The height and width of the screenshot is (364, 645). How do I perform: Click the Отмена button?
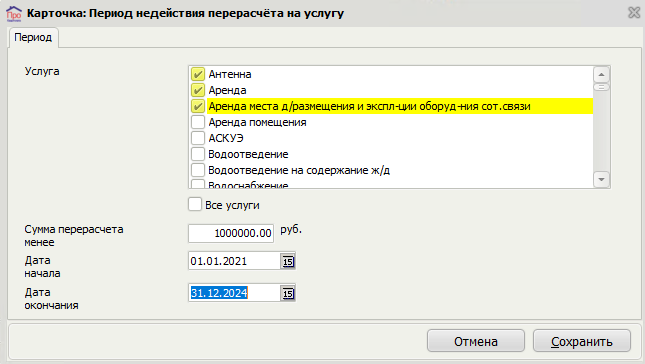click(476, 341)
